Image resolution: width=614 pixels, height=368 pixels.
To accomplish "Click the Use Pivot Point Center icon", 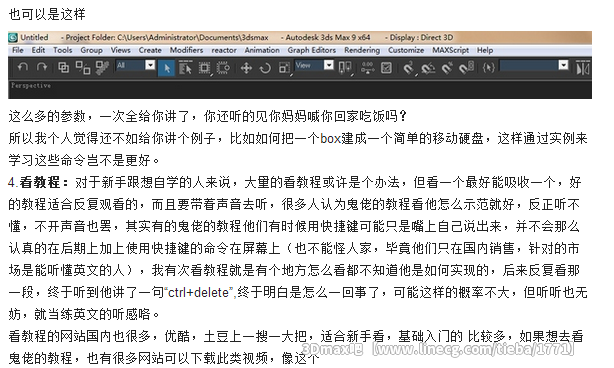I will coord(345,68).
